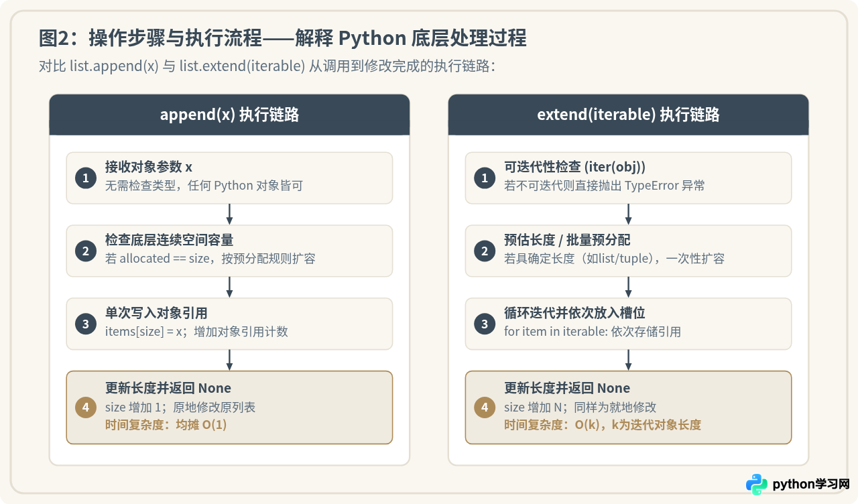
Task: Click the line "时间复杂度：均摊 O(1)"
Action: point(166,424)
